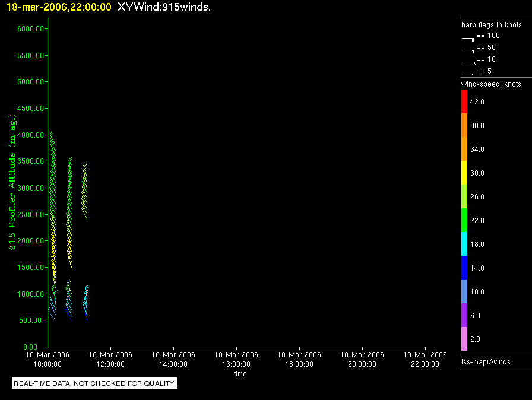This screenshot has width=532, height=400.
Task: Click the 3000.00 altitude tick label
Action: tap(30, 188)
